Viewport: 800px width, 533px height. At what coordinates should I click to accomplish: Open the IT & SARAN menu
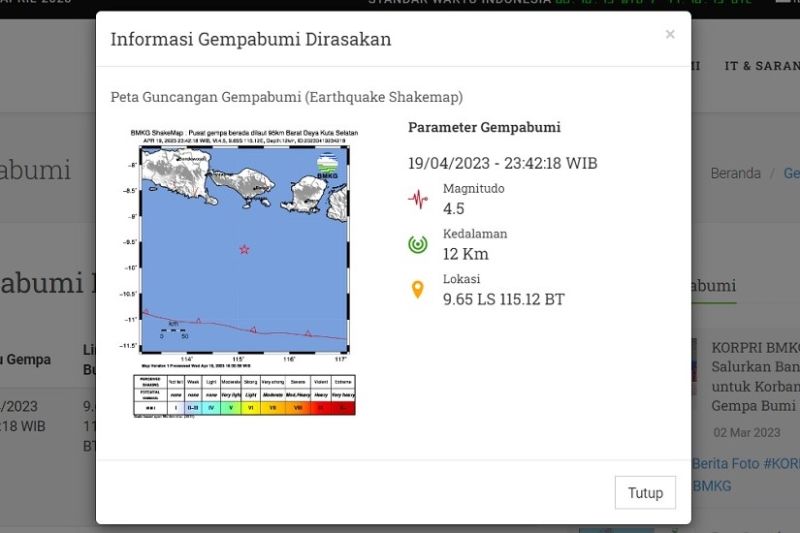click(x=760, y=65)
